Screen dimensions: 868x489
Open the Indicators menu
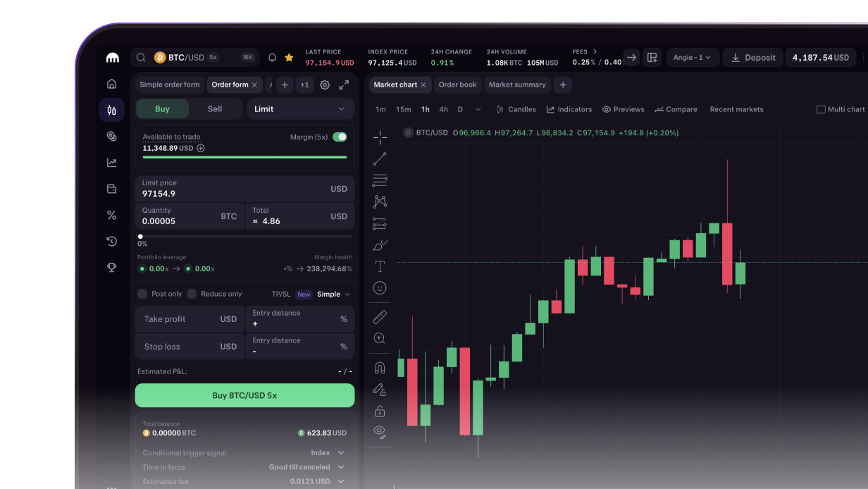point(569,109)
